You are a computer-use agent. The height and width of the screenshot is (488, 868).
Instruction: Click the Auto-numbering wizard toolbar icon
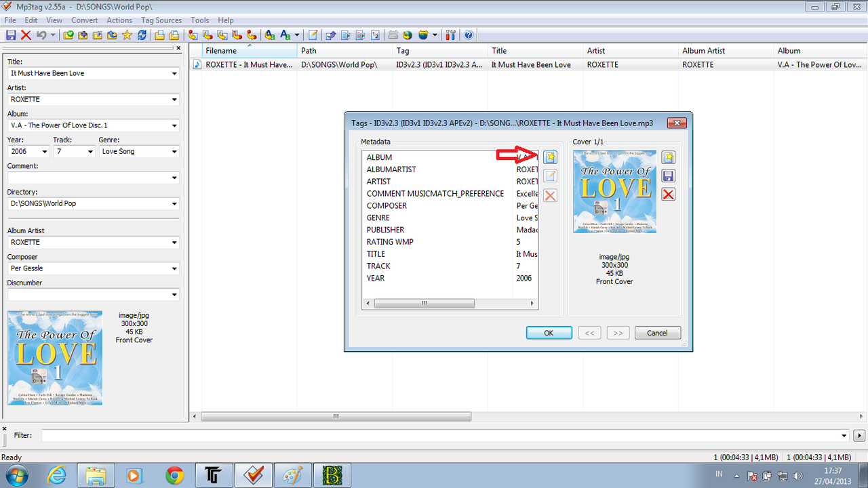click(x=375, y=35)
